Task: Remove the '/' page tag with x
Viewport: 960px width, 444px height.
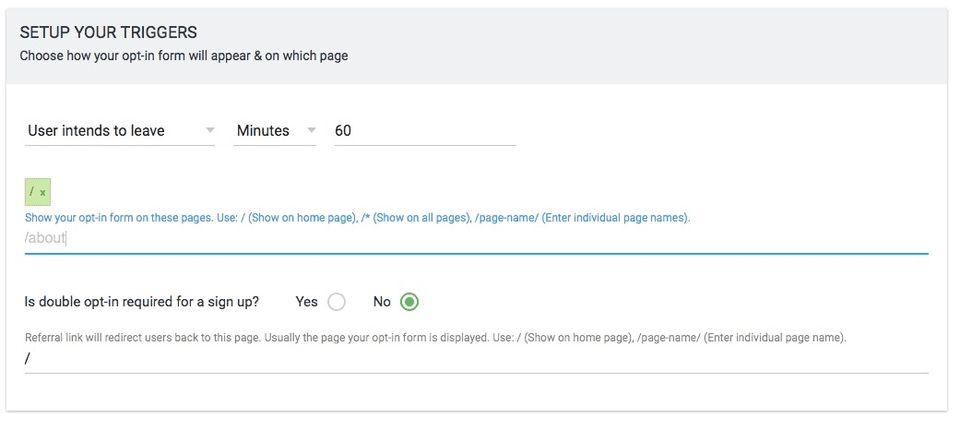Action: pos(43,193)
